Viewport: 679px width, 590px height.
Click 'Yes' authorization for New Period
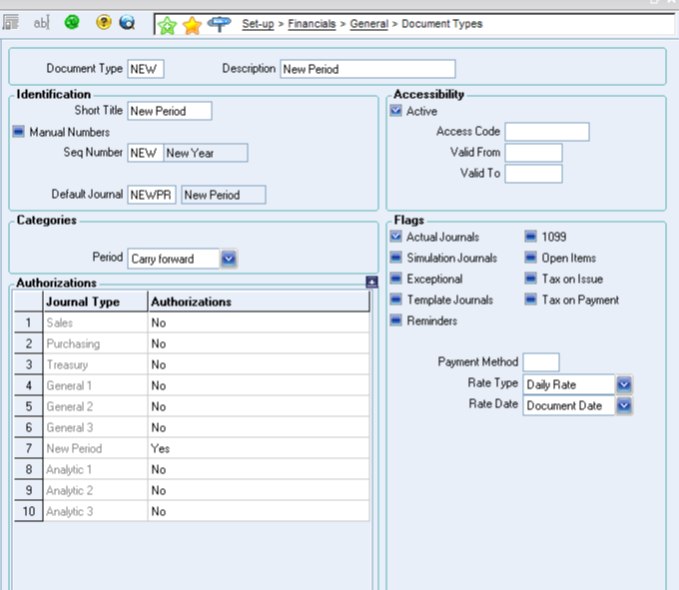click(x=259, y=448)
